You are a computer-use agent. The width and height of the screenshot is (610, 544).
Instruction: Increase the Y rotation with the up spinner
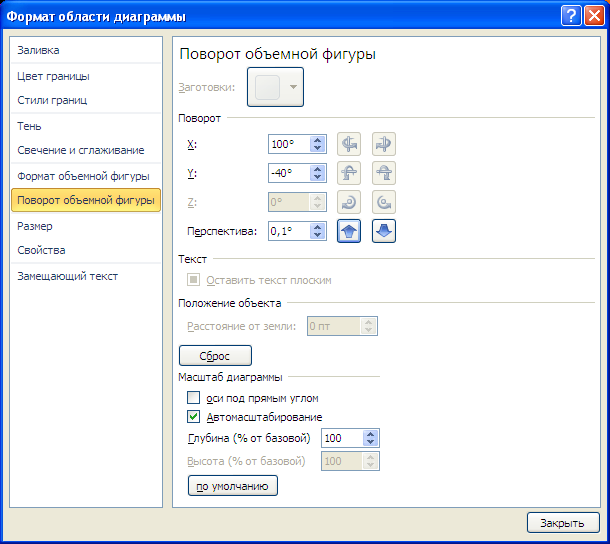317,169
